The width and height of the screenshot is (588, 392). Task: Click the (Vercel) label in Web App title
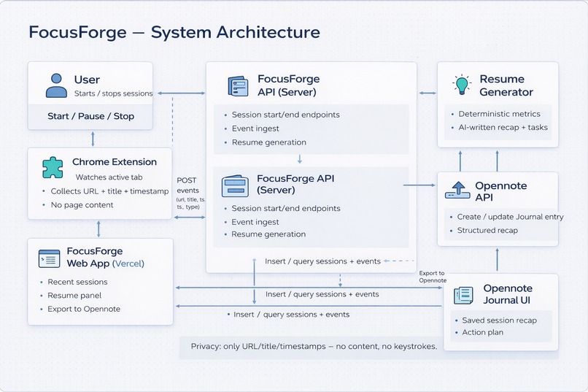tap(128, 264)
